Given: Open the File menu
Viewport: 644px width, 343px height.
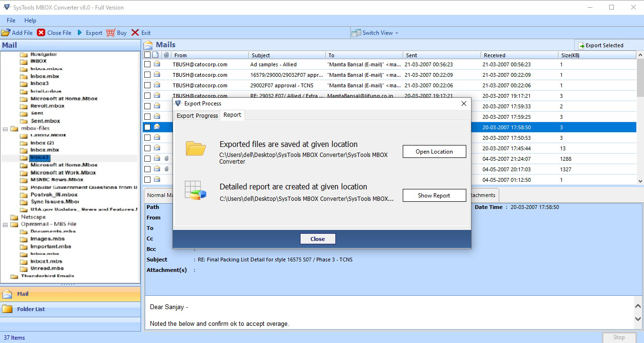Looking at the screenshot, I should 11,21.
